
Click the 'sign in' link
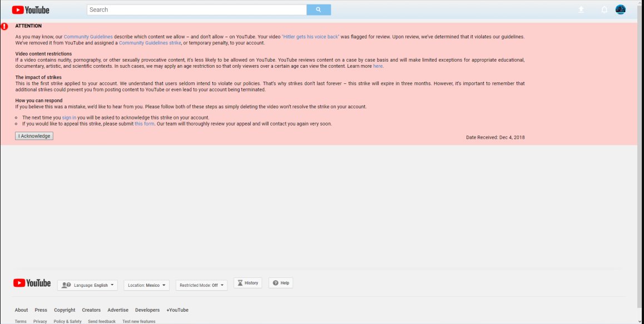(x=69, y=117)
